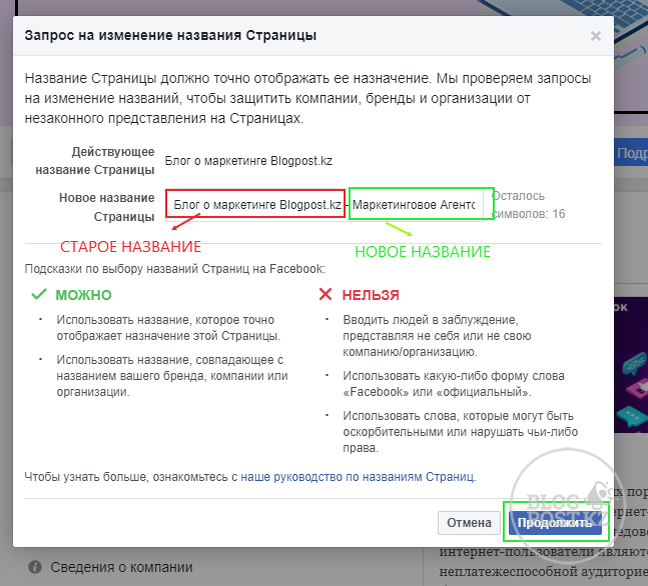Screen dimensions: 648x586
Task: Click the Продолжить button
Action: (x=555, y=523)
